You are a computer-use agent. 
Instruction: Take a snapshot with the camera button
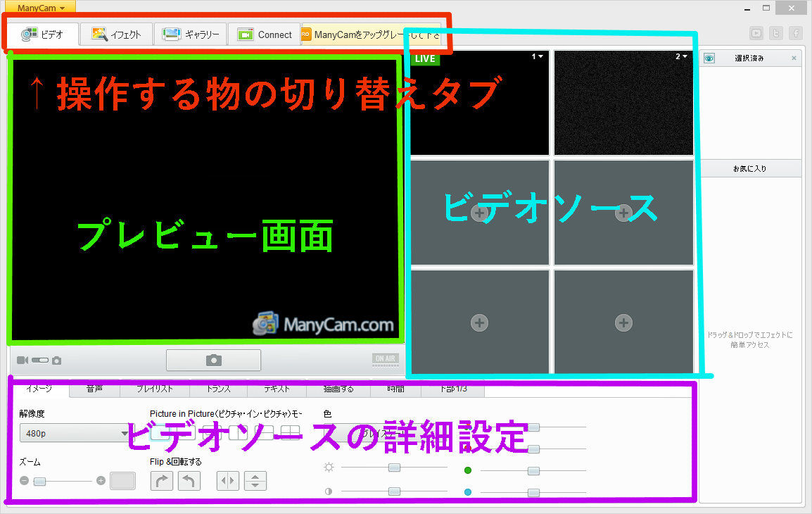coord(213,360)
